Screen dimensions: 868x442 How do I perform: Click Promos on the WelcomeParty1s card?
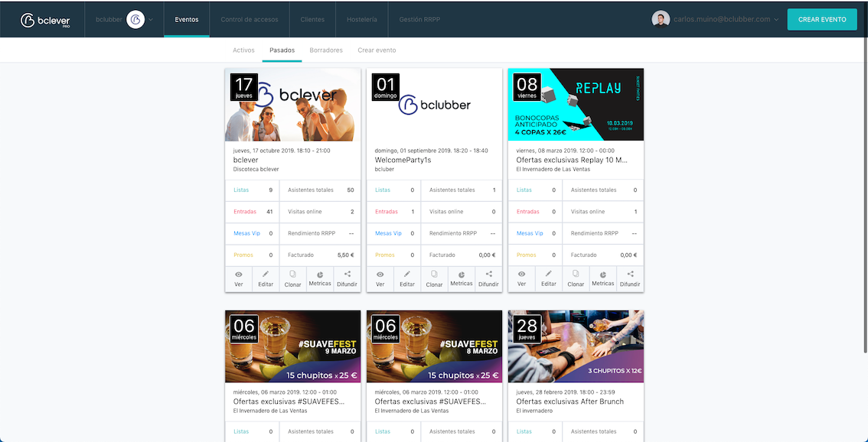pos(385,255)
